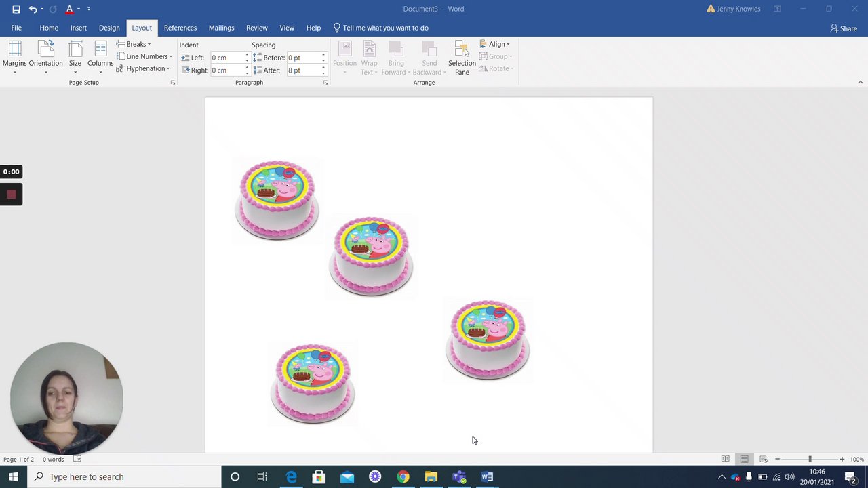Switch to the Review tab

257,28
